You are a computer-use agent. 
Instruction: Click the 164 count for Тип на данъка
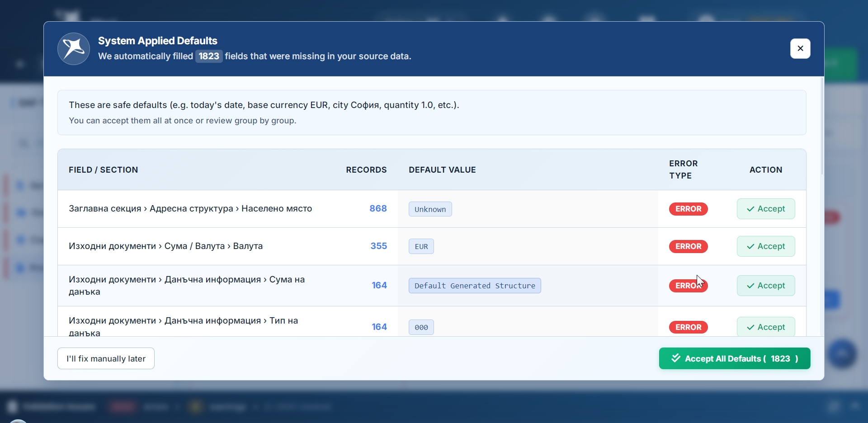pyautogui.click(x=379, y=327)
